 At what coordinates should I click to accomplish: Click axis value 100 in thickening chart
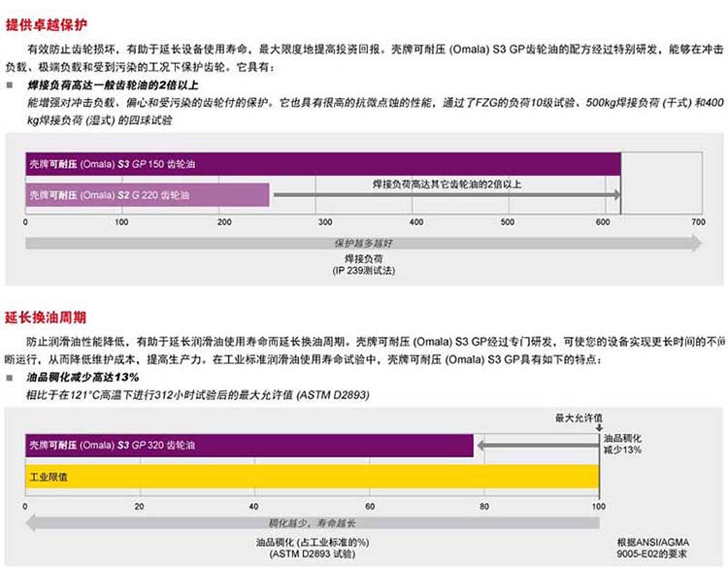(599, 506)
